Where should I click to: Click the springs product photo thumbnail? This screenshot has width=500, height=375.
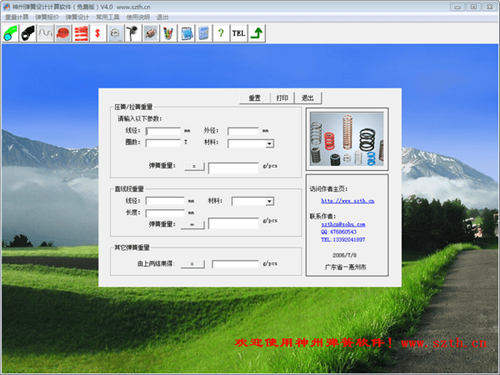point(347,139)
